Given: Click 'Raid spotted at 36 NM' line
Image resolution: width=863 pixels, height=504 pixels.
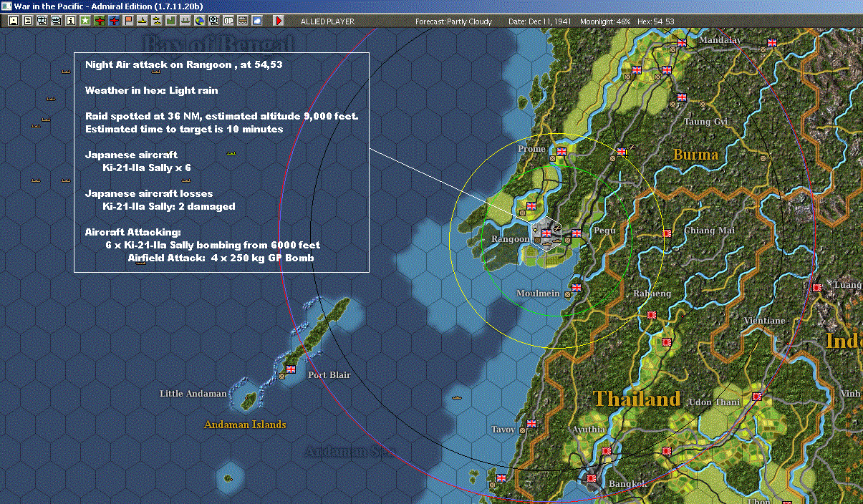Looking at the screenshot, I should [221, 117].
